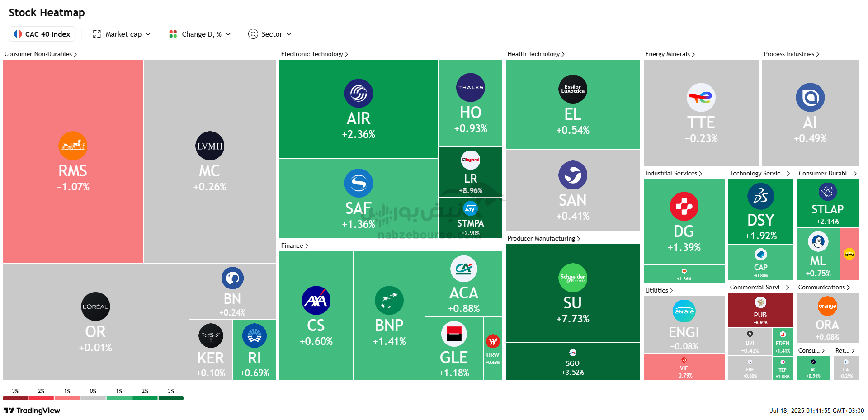The height and width of the screenshot is (420, 868).
Task: Open the Market cap size dropdown
Action: pyautogui.click(x=122, y=34)
